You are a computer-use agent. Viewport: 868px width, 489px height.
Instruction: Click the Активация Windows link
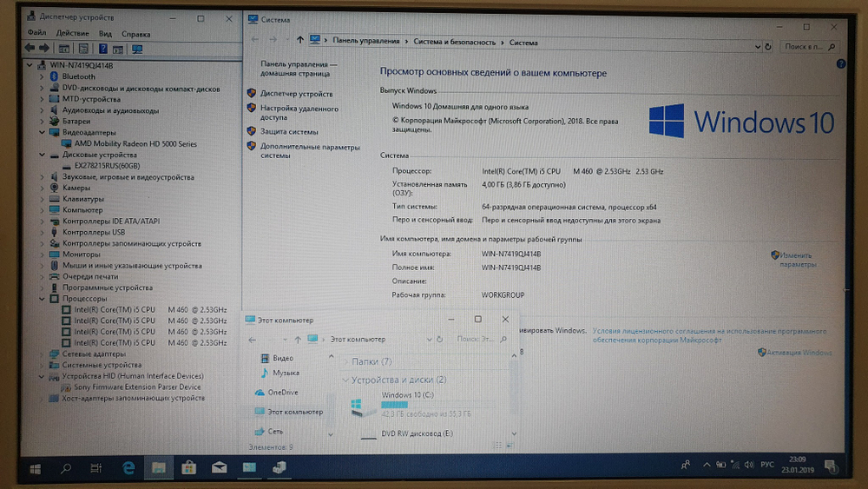tap(799, 353)
